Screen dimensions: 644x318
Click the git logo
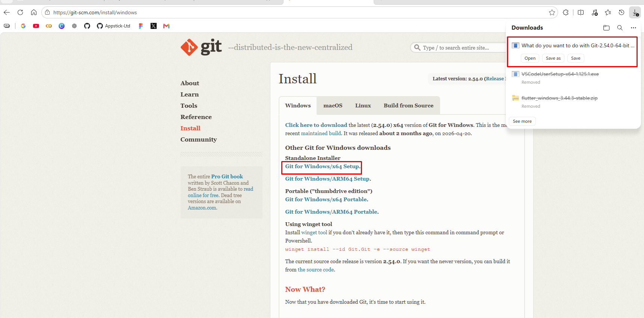tap(201, 47)
